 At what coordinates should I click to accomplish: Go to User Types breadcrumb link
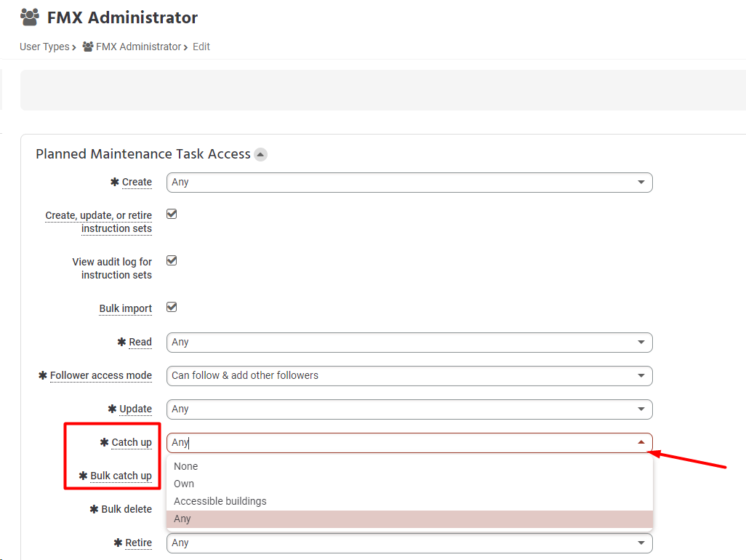coord(44,47)
